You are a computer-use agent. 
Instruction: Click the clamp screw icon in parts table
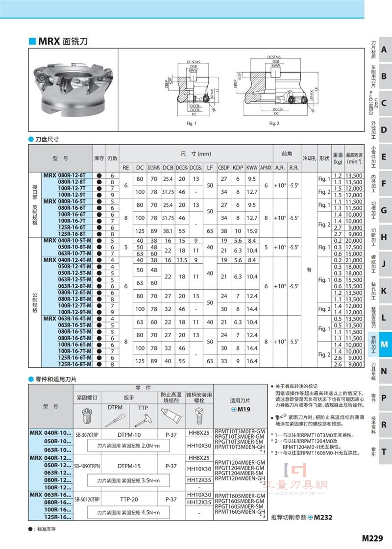[87, 416]
